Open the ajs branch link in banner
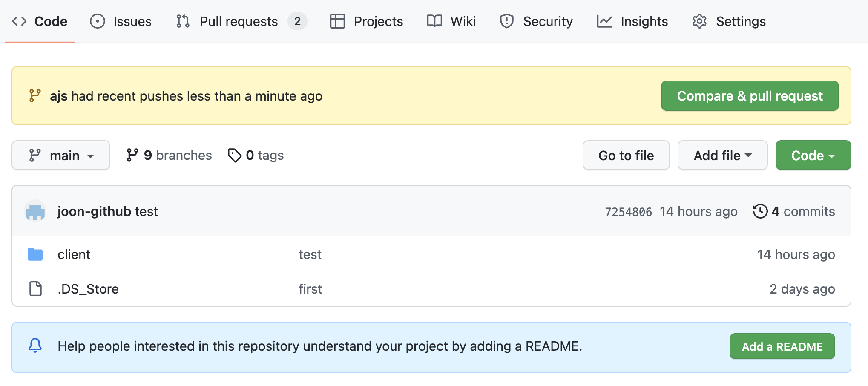Image resolution: width=868 pixels, height=386 pixels. click(x=59, y=96)
